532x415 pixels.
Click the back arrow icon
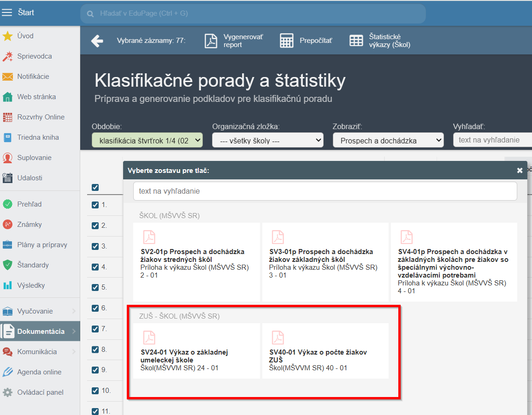97,41
